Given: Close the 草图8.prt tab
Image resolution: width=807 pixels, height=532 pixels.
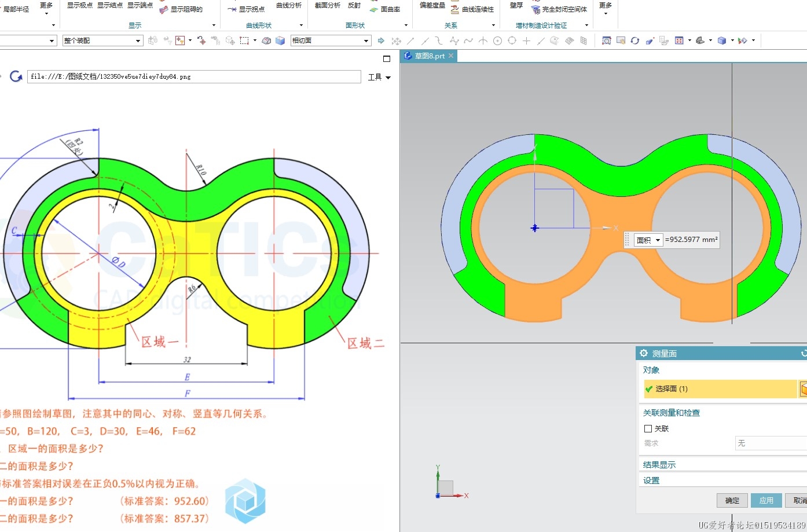Looking at the screenshot, I should 451,56.
